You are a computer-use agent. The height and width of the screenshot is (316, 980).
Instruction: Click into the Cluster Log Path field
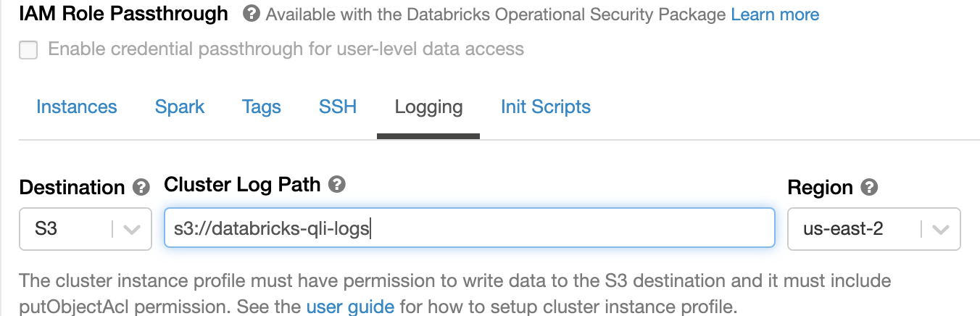pos(470,229)
